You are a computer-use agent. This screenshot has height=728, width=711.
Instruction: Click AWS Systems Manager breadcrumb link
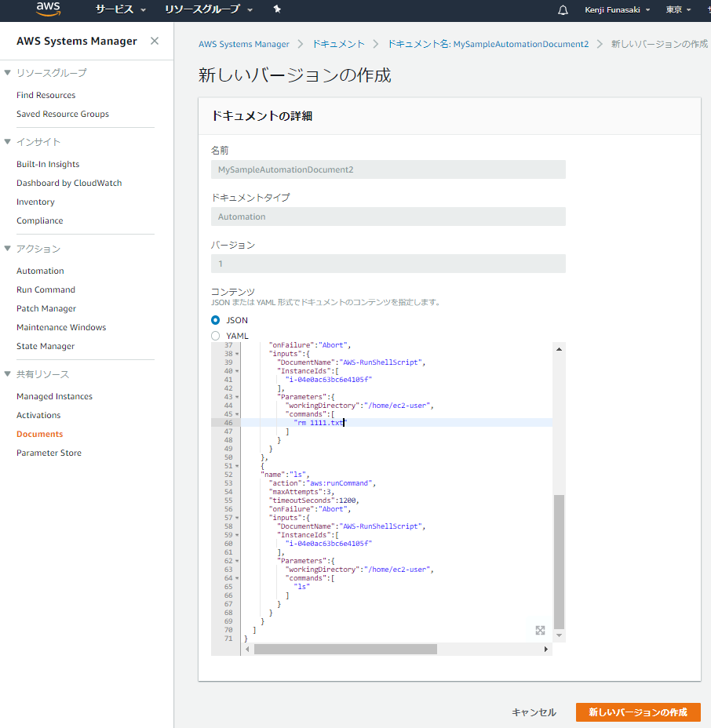(244, 44)
